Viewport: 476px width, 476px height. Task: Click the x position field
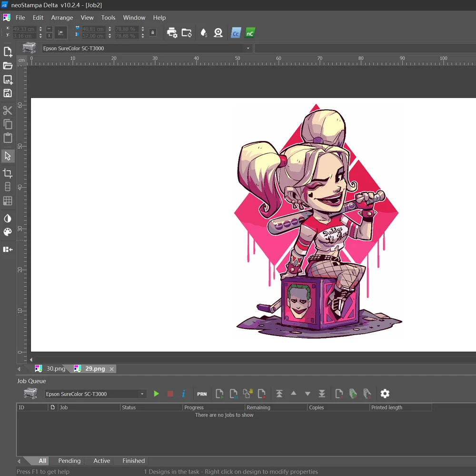click(x=24, y=29)
